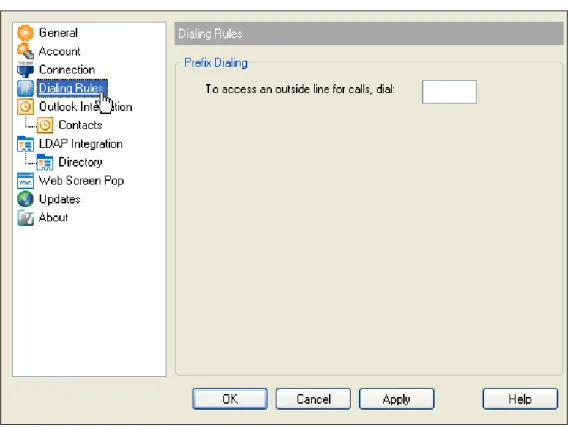Discard changes with the Cancel button
The height and width of the screenshot is (427, 568).
(x=313, y=399)
